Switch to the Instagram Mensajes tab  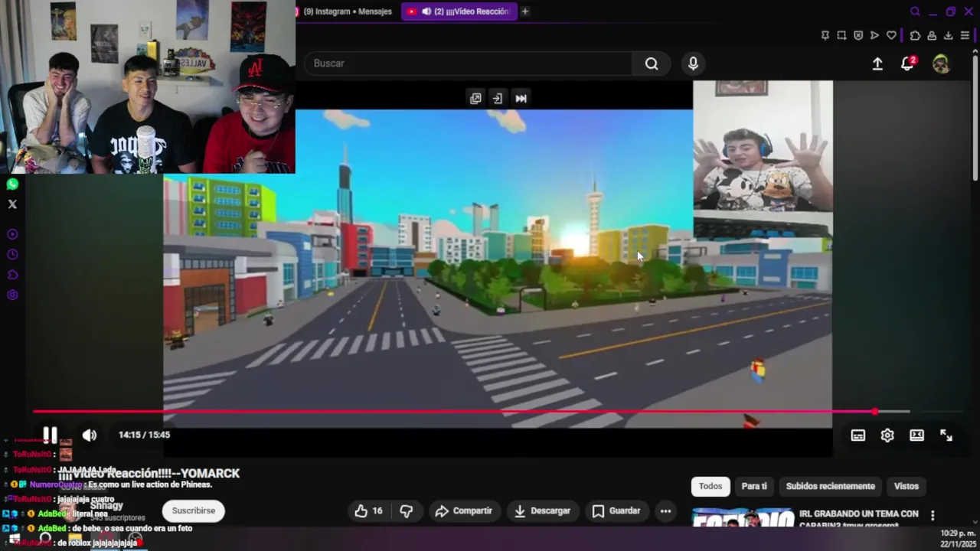click(x=348, y=11)
